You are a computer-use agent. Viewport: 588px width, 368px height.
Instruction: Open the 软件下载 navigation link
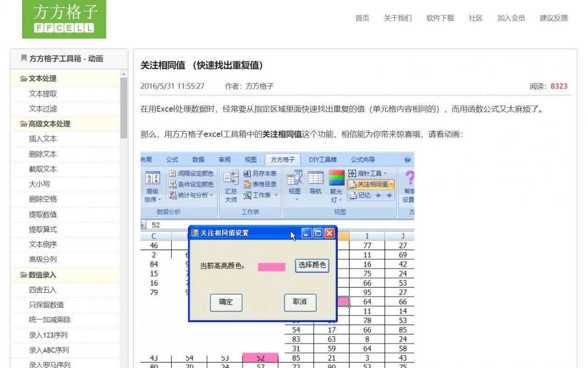click(x=440, y=18)
